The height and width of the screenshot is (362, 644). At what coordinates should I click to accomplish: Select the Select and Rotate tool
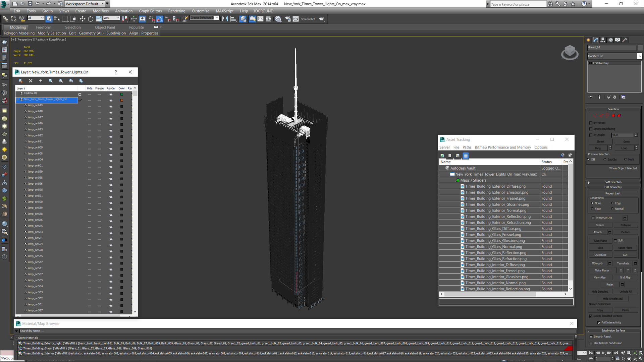(91, 19)
